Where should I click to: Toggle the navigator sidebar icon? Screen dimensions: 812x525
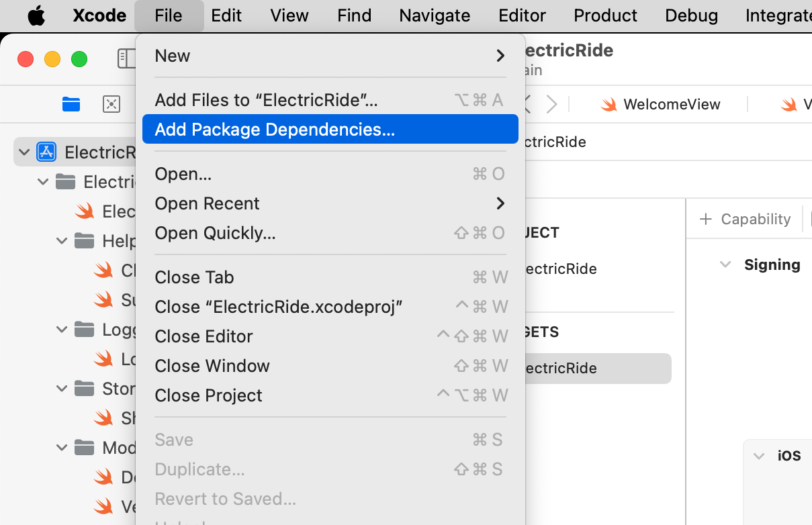[x=126, y=58]
